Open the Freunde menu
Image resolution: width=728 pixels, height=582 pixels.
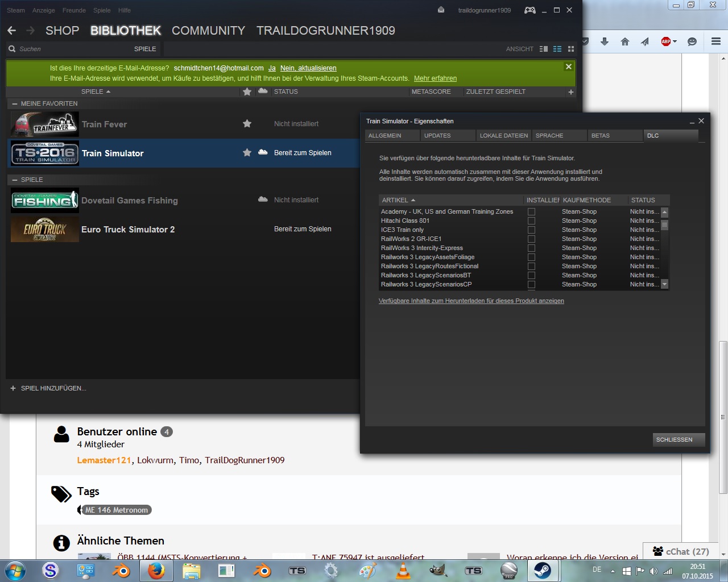74,10
